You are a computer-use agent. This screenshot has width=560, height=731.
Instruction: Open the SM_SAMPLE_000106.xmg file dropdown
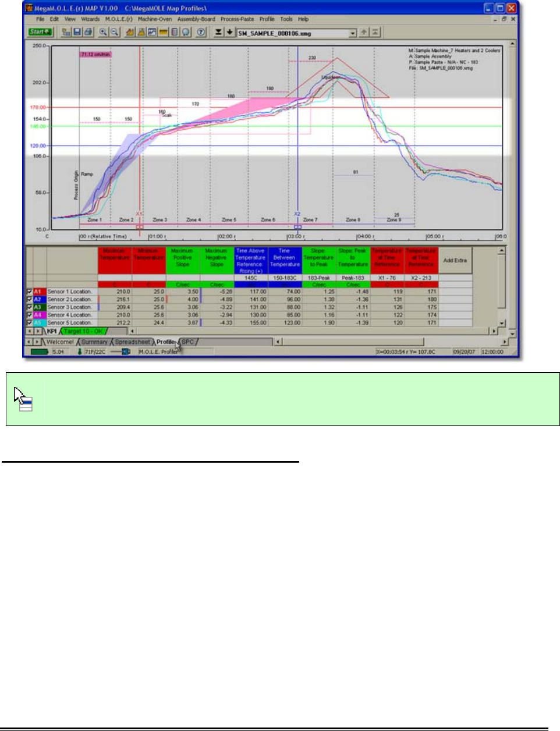coord(352,33)
